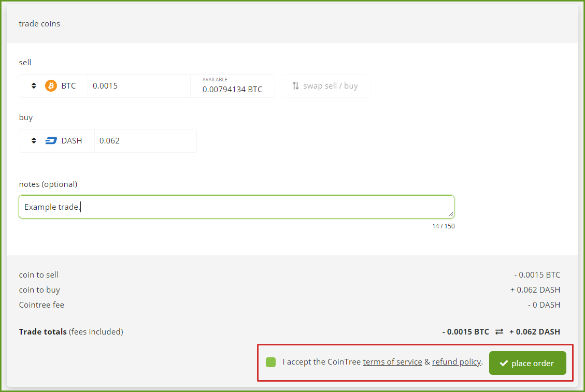585x392 pixels.
Task: Select the DASH label in buy row
Action: tap(72, 141)
